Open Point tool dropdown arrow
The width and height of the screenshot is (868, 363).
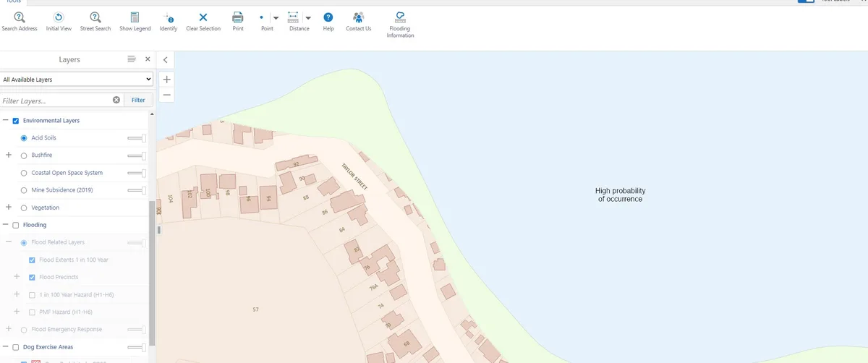276,18
